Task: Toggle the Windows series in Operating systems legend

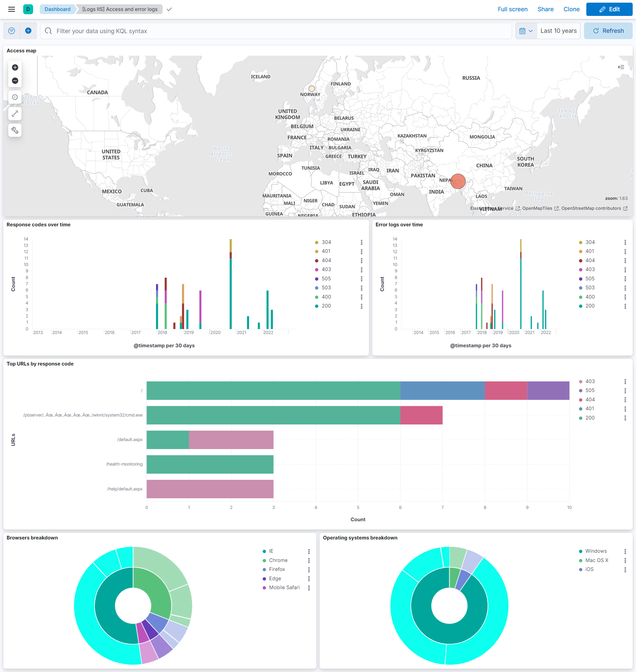Action: tap(596, 551)
